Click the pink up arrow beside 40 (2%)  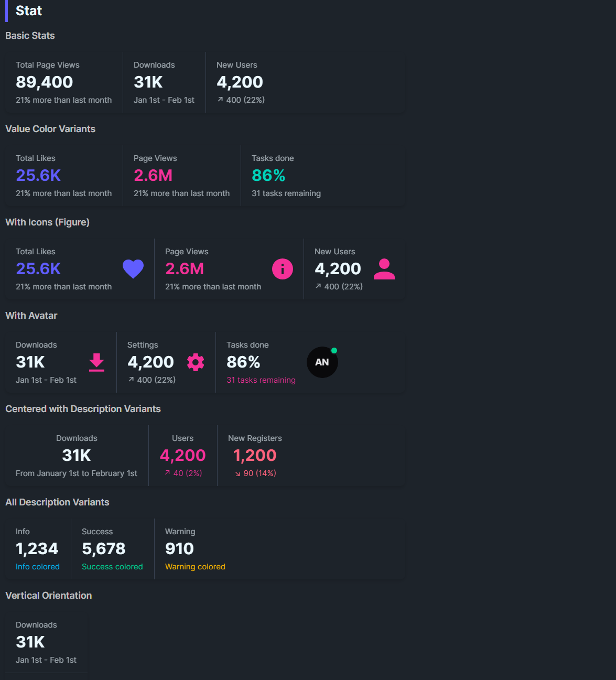click(167, 473)
